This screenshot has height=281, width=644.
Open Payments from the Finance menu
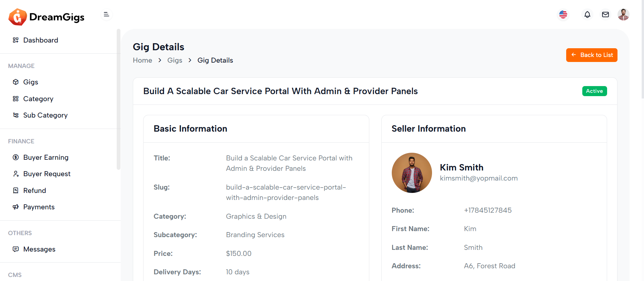pyautogui.click(x=39, y=207)
